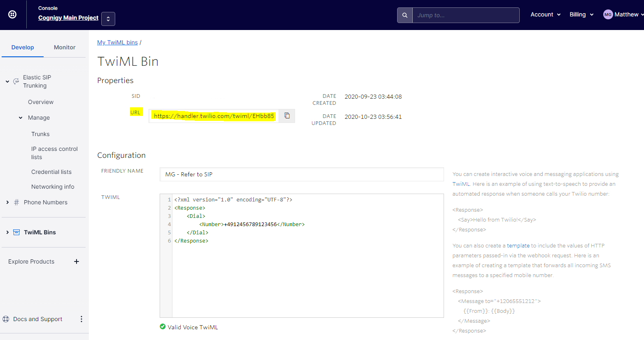The image size is (644, 340).
Task: Open TwiML Bins menu item
Action: 40,232
